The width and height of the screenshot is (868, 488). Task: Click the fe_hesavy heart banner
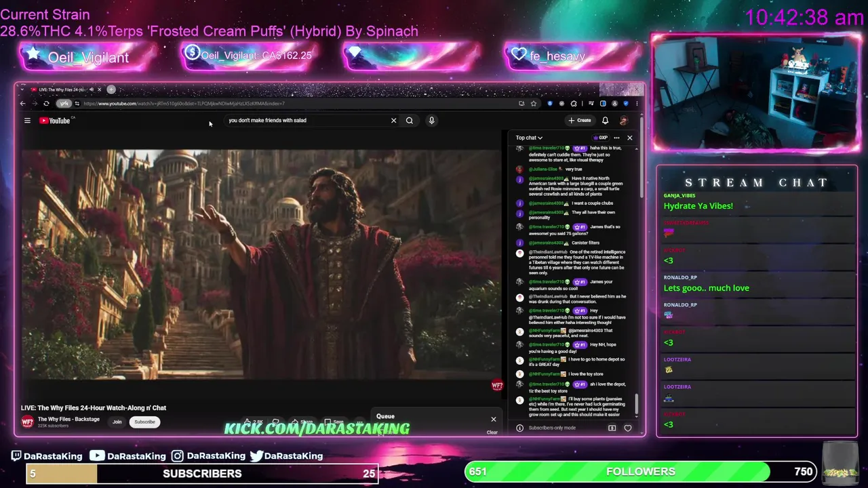click(x=572, y=56)
